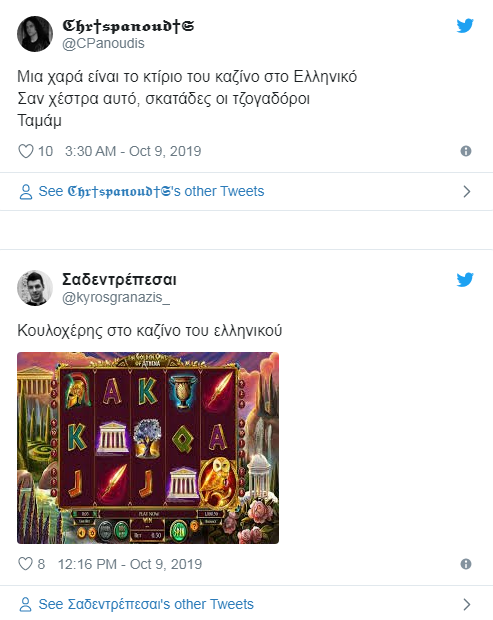The height and width of the screenshot is (620, 493).
Task: Click the Twitter bird icon on kyrosgranazis_ tweet
Action: [x=465, y=280]
